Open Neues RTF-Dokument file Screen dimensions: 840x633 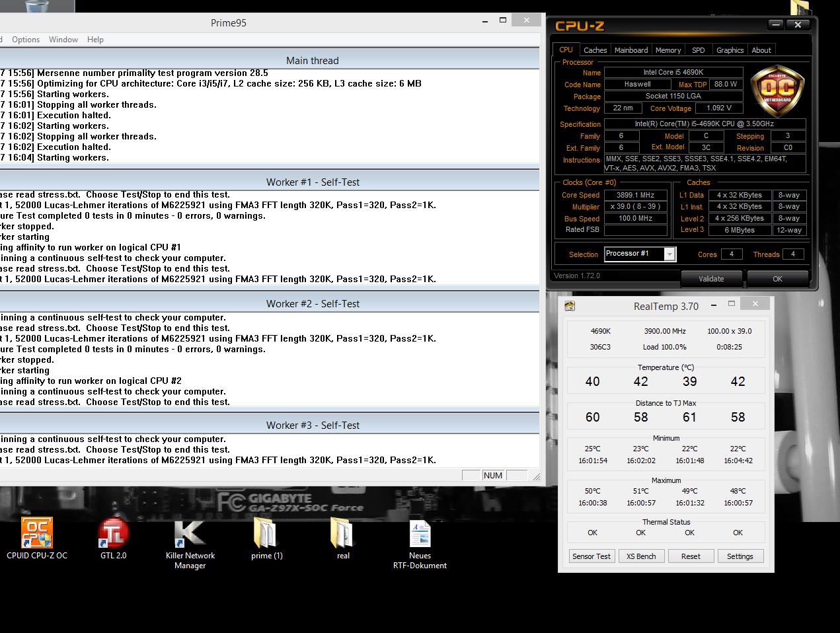pos(420,543)
